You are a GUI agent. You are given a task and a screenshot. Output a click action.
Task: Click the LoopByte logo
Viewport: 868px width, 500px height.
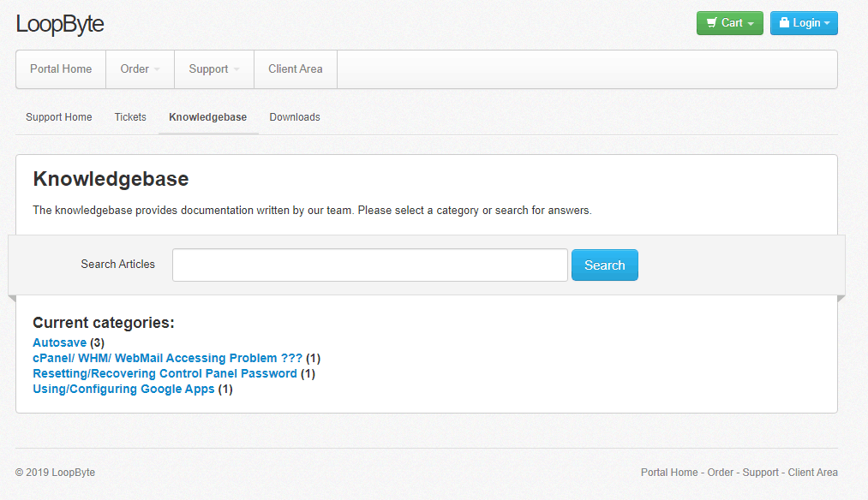coord(60,24)
